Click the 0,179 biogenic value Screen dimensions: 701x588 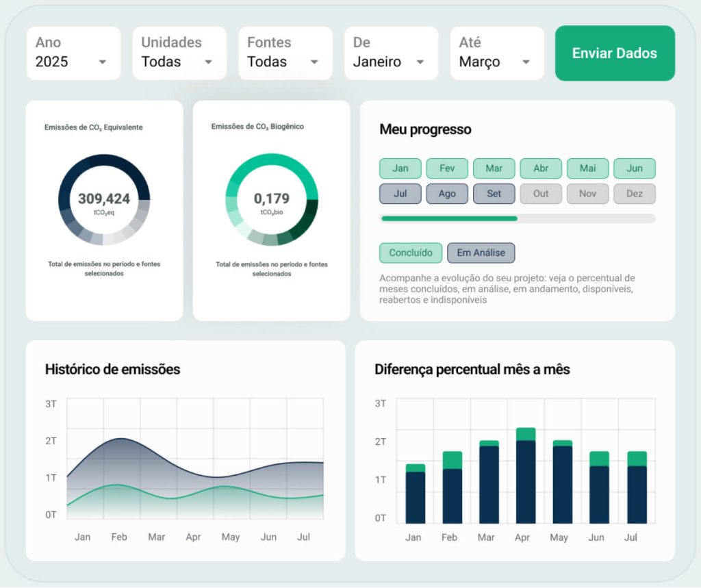click(x=271, y=198)
